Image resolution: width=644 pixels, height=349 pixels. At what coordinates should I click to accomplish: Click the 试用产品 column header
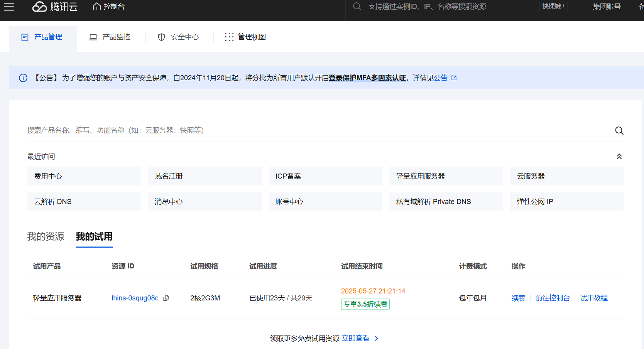(47, 266)
